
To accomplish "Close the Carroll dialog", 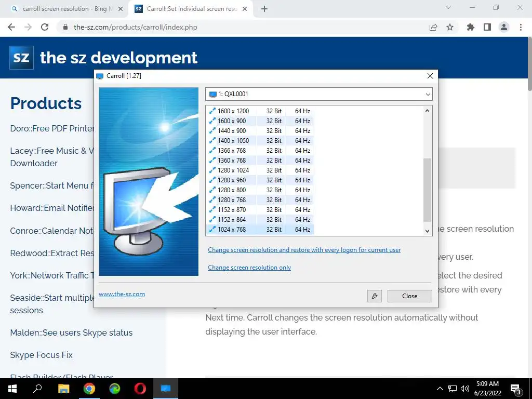I will click(430, 76).
